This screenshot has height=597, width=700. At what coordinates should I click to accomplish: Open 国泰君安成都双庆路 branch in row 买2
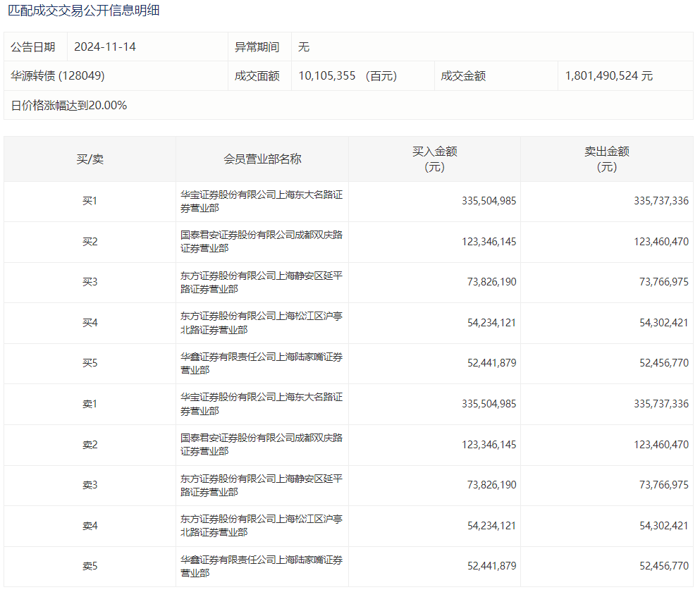[262, 242]
